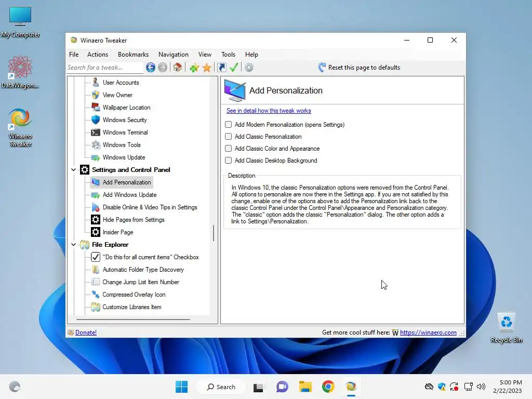Open the Help menu

click(252, 54)
